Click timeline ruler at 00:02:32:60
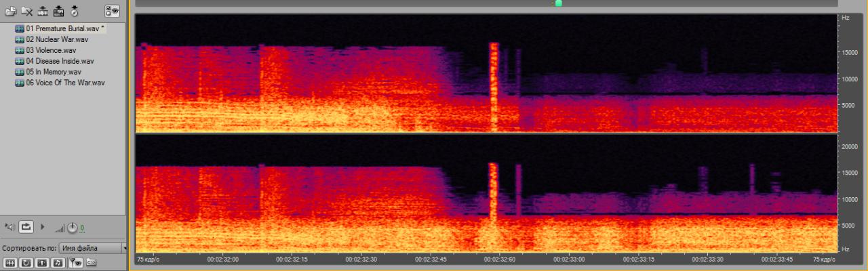This screenshot has height=271, width=868. 500,259
